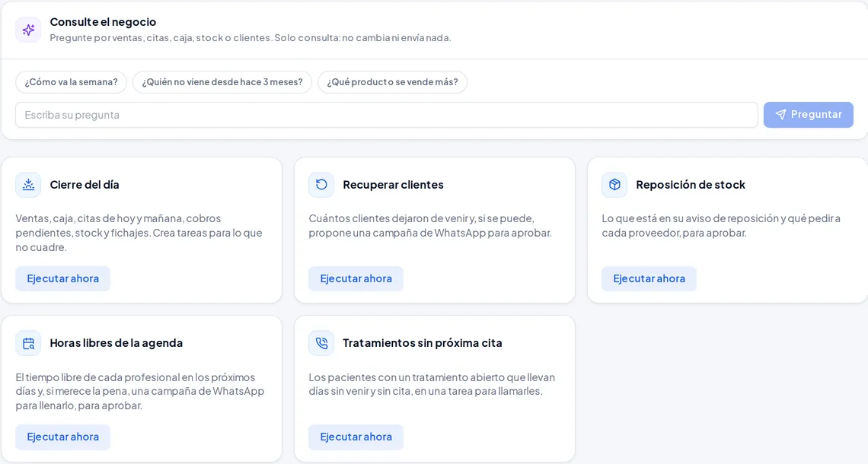
Task: Run Cierre del día with Ejecutar ahora
Action: pos(62,278)
